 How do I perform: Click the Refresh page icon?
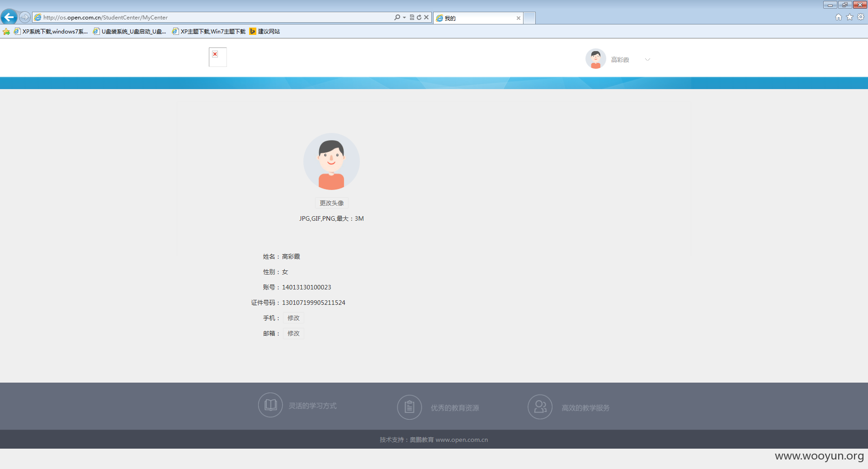point(419,17)
